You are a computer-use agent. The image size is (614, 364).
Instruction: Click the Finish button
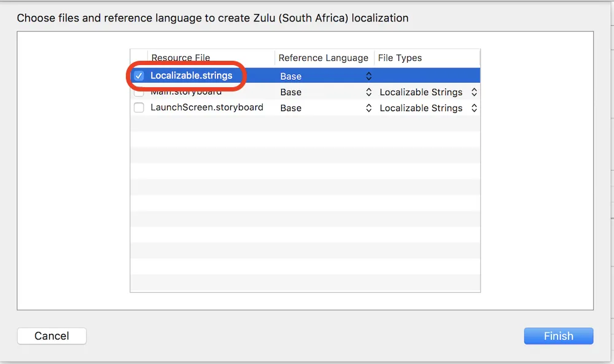pyautogui.click(x=558, y=336)
